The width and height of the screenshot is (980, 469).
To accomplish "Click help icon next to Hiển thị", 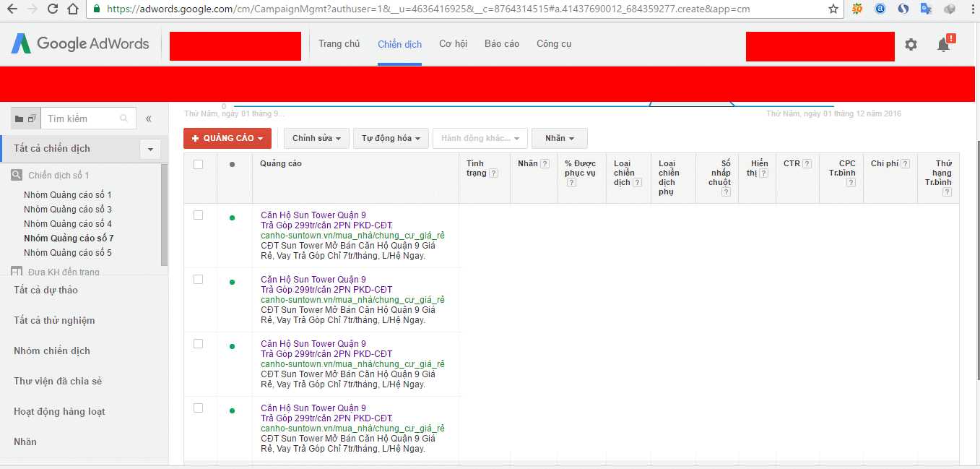I will click(x=763, y=173).
